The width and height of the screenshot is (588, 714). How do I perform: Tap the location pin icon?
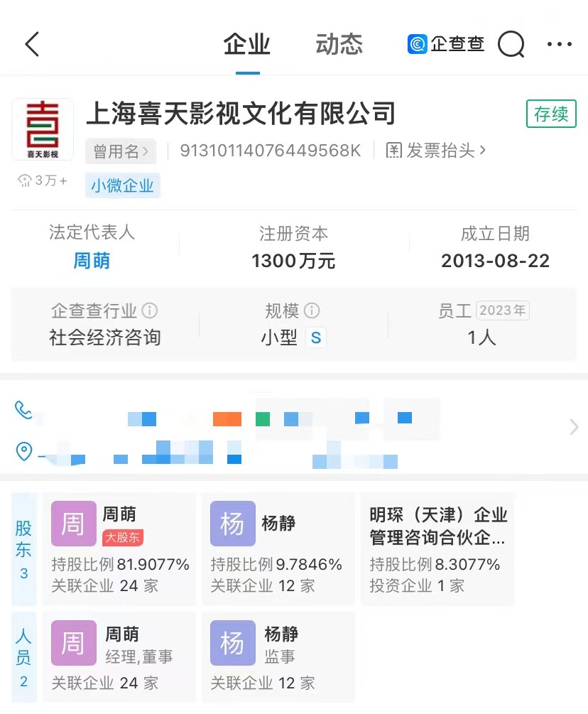(x=23, y=451)
